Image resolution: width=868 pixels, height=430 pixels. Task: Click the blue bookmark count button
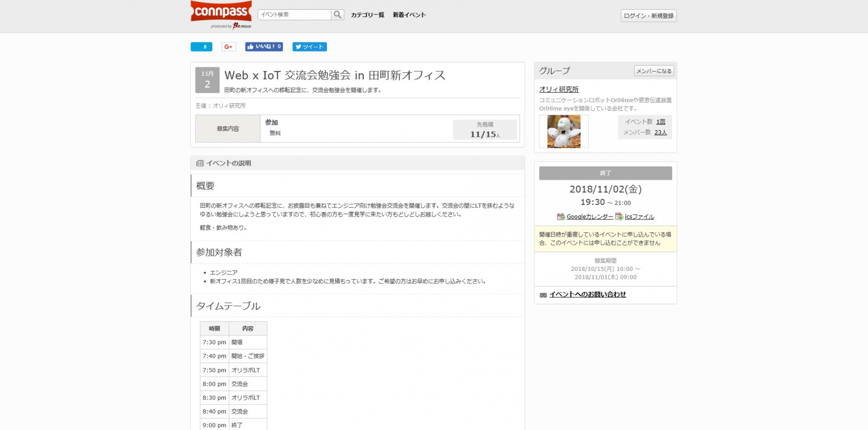click(x=201, y=47)
